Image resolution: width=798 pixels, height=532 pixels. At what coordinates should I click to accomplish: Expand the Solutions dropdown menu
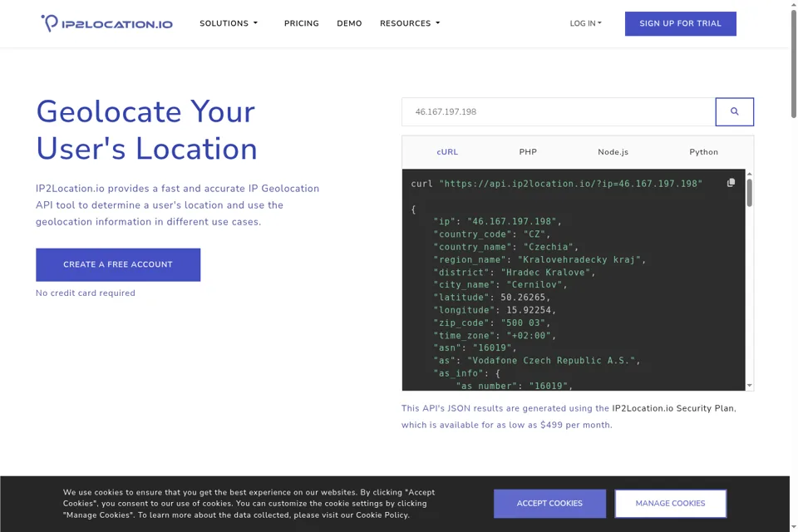229,23
